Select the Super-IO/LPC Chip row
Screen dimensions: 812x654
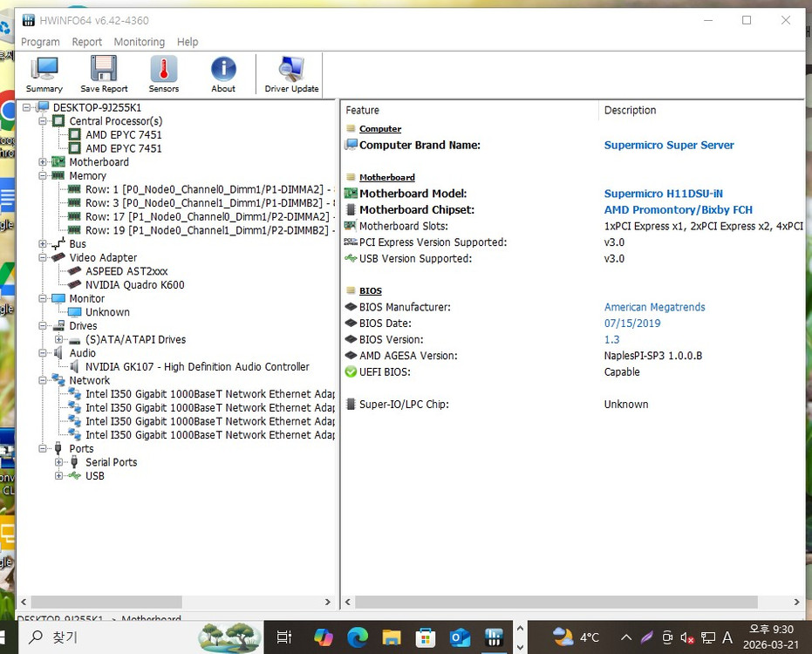click(x=573, y=405)
